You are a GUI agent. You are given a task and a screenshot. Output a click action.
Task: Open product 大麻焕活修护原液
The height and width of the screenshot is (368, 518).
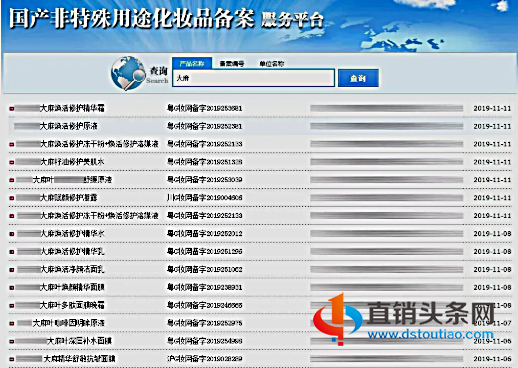tap(69, 126)
